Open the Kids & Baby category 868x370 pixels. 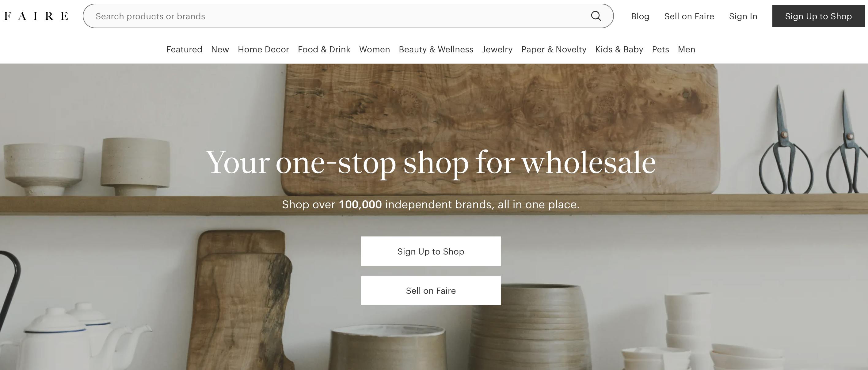coord(619,50)
